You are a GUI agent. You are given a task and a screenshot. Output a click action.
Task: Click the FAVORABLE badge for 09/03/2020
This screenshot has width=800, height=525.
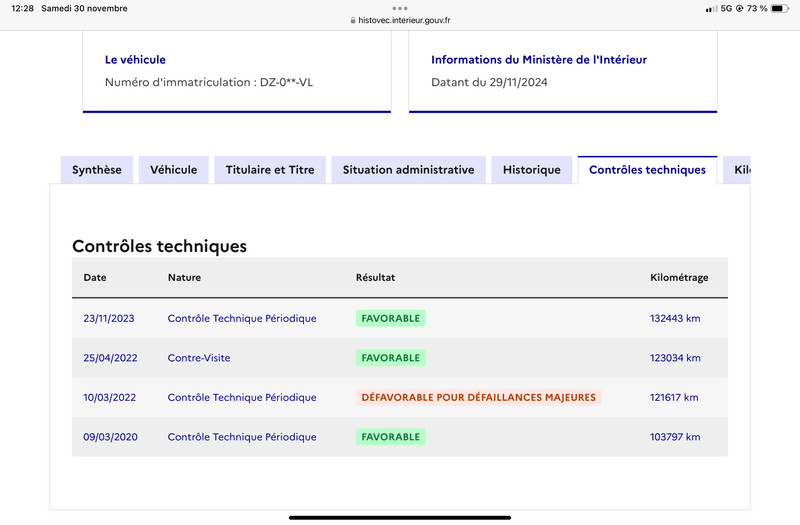391,437
